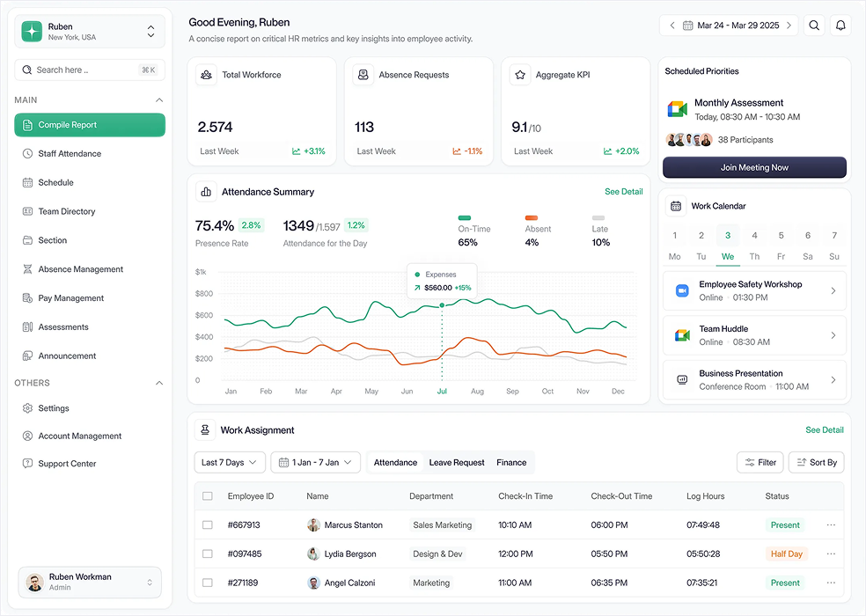The height and width of the screenshot is (616, 866).
Task: Click the Jul data point marker on chart
Action: (x=442, y=305)
